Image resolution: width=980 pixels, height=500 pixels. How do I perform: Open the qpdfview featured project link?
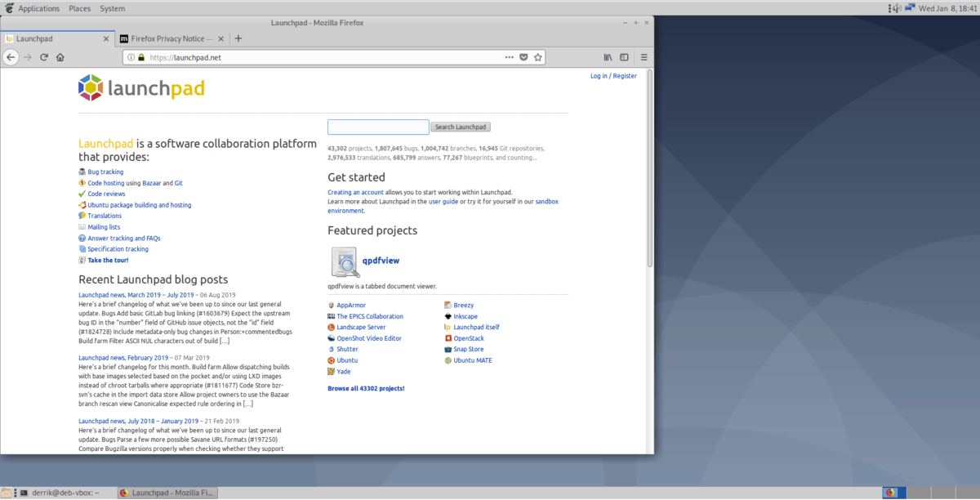point(380,260)
